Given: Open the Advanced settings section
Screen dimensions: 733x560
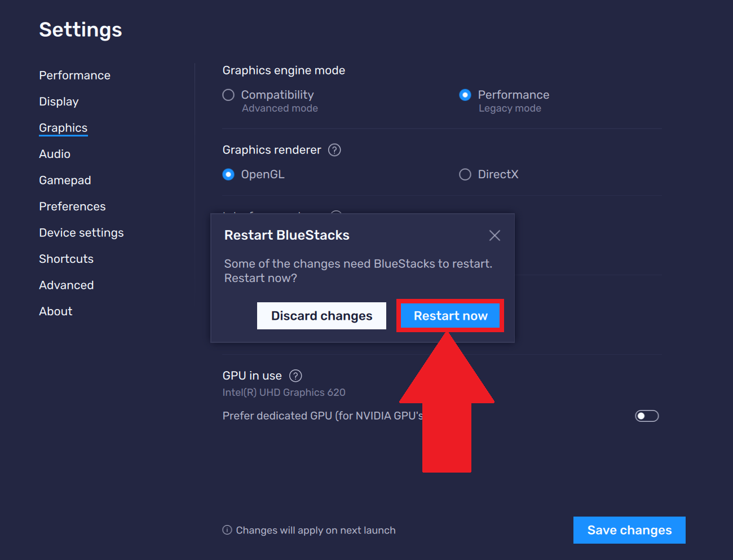Looking at the screenshot, I should (x=67, y=285).
